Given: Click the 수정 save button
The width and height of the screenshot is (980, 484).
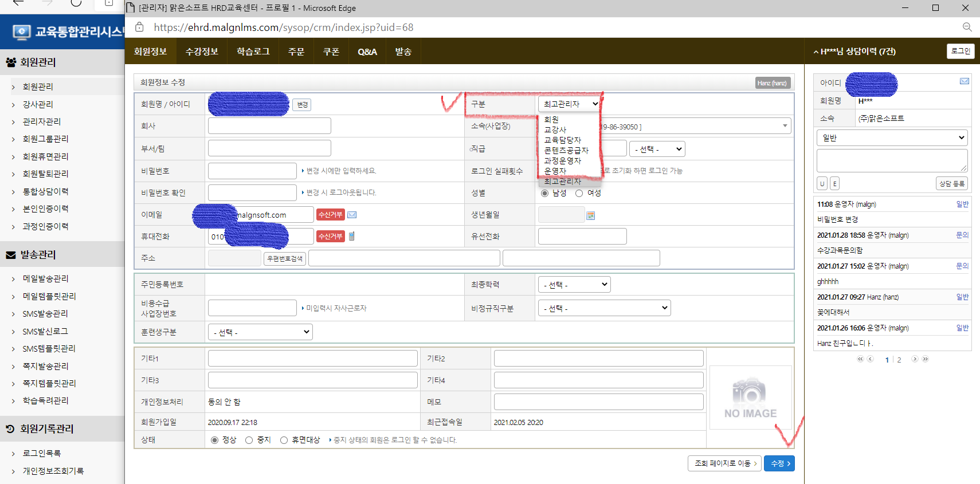Looking at the screenshot, I should tap(779, 463).
